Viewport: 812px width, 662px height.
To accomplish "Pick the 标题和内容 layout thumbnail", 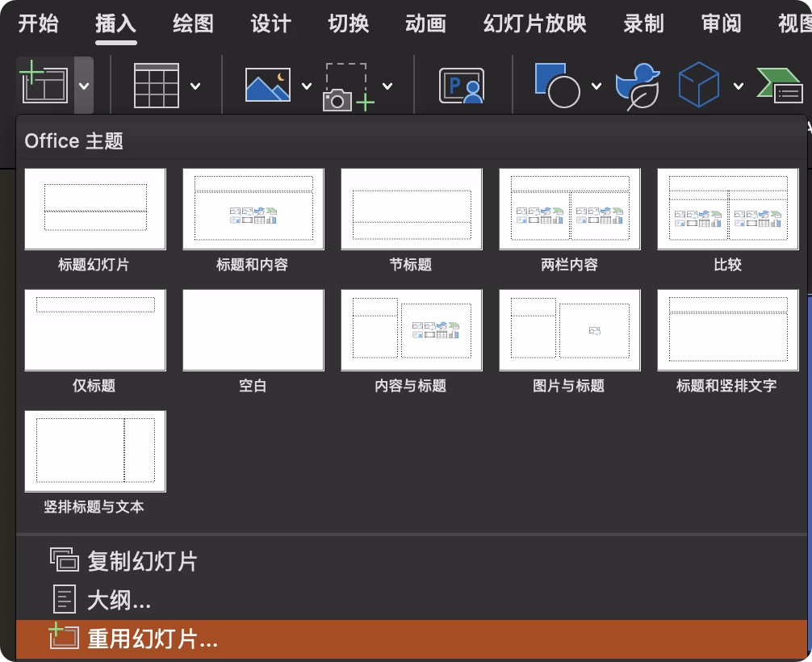I will 253,209.
